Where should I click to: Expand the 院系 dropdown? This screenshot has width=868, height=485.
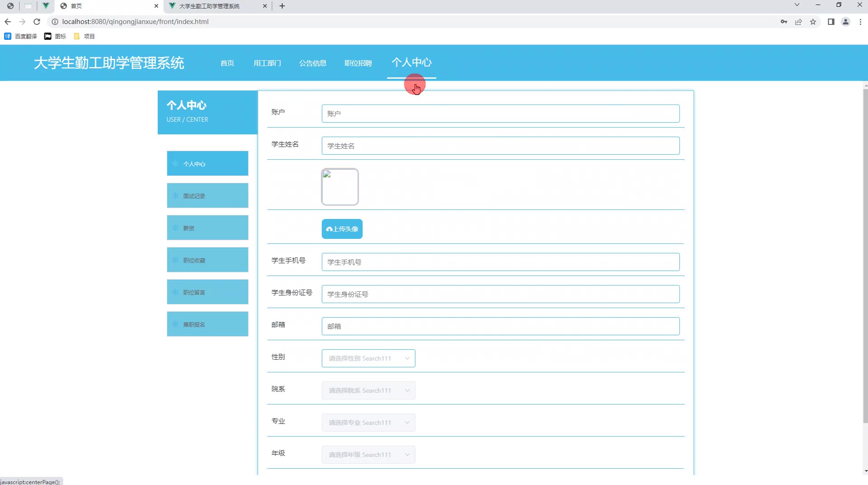click(x=368, y=390)
